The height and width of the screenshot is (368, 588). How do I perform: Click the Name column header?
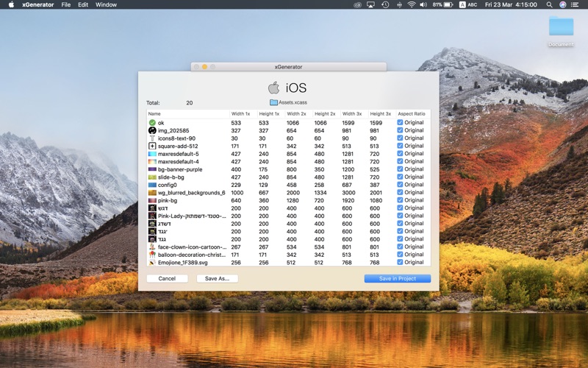[x=188, y=113]
